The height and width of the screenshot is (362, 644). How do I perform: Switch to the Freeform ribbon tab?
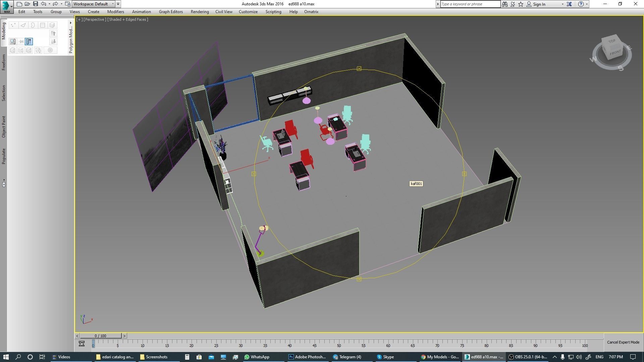4,62
